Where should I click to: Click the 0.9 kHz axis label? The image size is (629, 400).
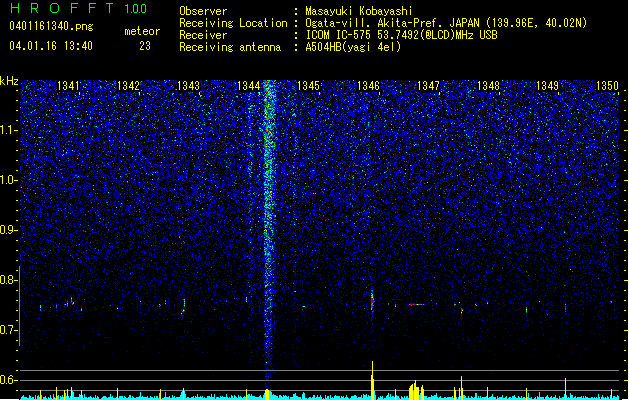(9, 230)
